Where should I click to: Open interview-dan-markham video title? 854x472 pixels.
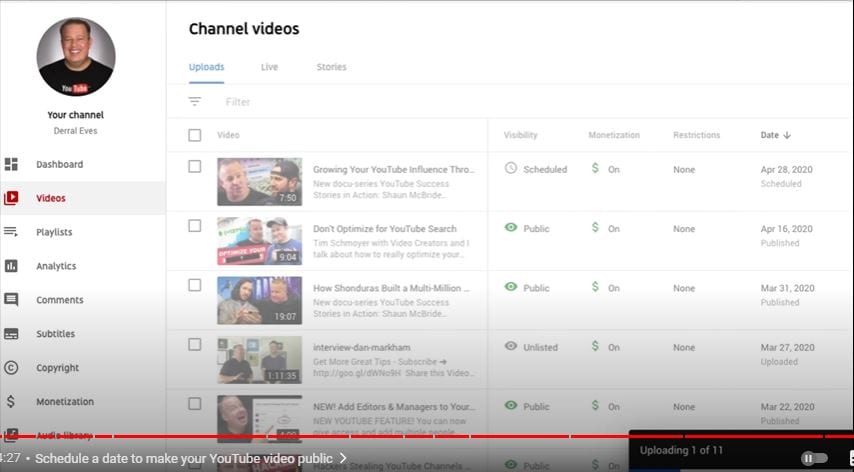pyautogui.click(x=362, y=347)
